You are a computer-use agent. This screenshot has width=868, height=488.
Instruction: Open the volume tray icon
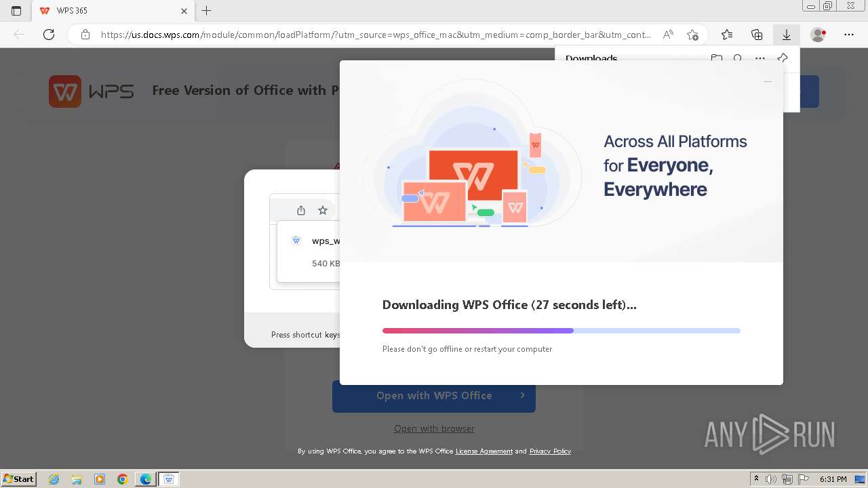[771, 479]
